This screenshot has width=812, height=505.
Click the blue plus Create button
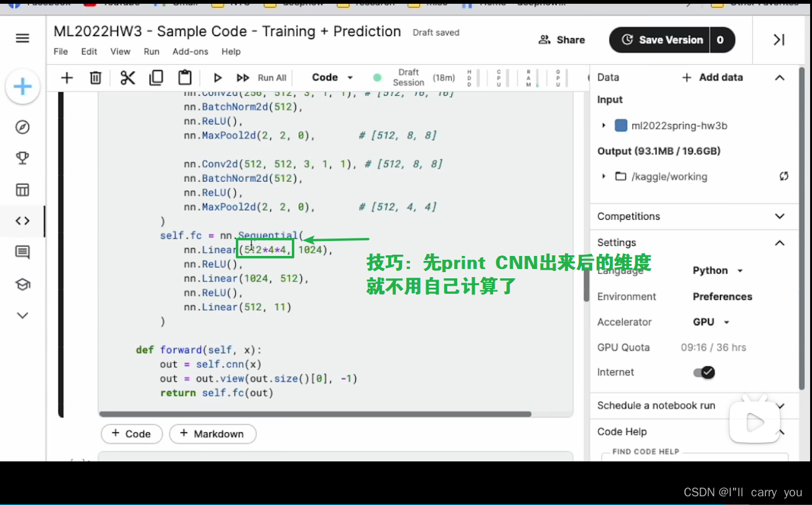click(x=23, y=87)
